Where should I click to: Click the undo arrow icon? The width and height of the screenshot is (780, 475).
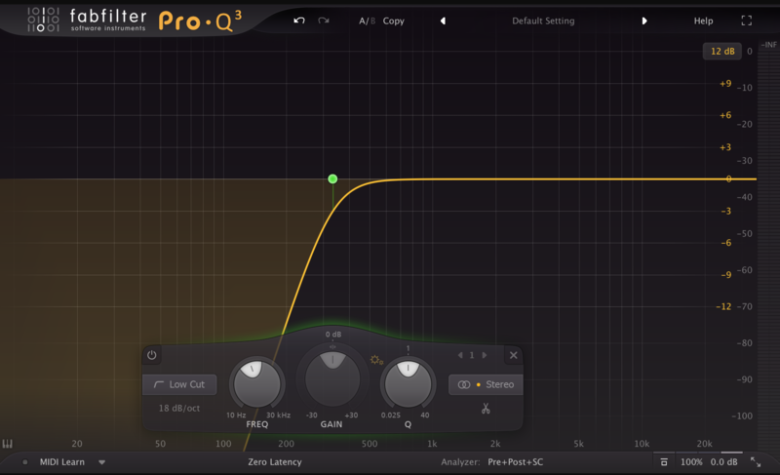(299, 20)
